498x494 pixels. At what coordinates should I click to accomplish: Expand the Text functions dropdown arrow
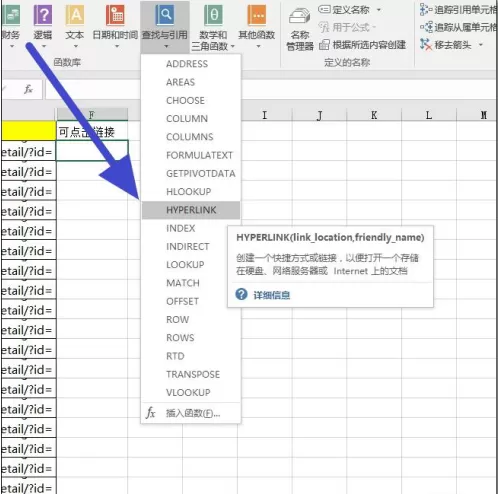(x=76, y=46)
